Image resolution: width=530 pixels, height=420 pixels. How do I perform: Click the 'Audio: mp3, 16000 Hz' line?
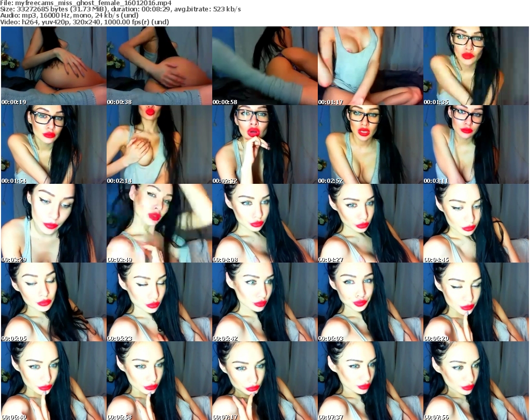(x=69, y=16)
